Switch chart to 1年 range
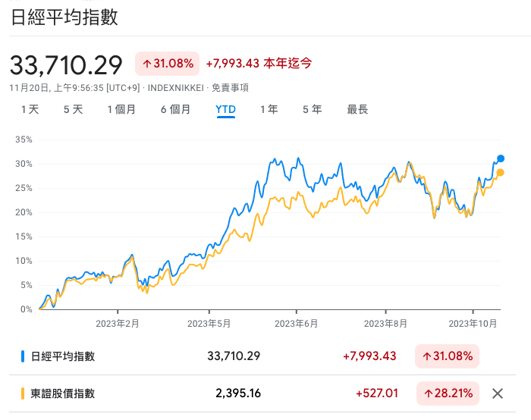 pyautogui.click(x=269, y=110)
